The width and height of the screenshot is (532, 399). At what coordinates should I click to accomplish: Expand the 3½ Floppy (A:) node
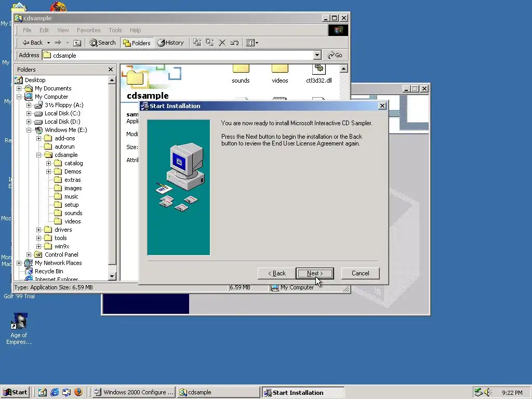29,105
